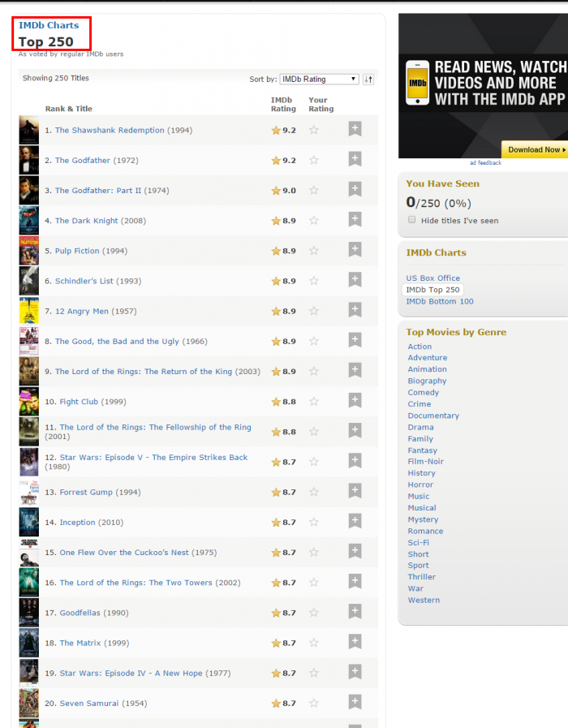Browse top Horror movies

pyautogui.click(x=420, y=485)
